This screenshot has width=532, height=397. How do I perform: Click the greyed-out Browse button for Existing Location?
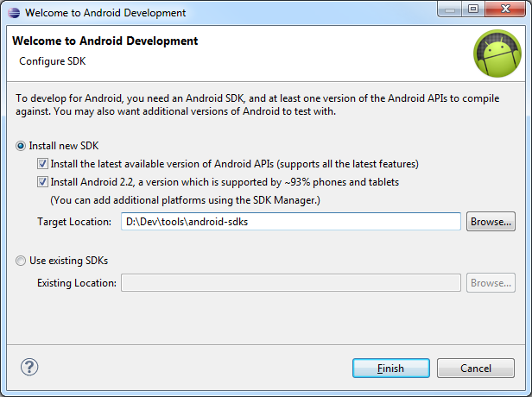[x=491, y=283]
